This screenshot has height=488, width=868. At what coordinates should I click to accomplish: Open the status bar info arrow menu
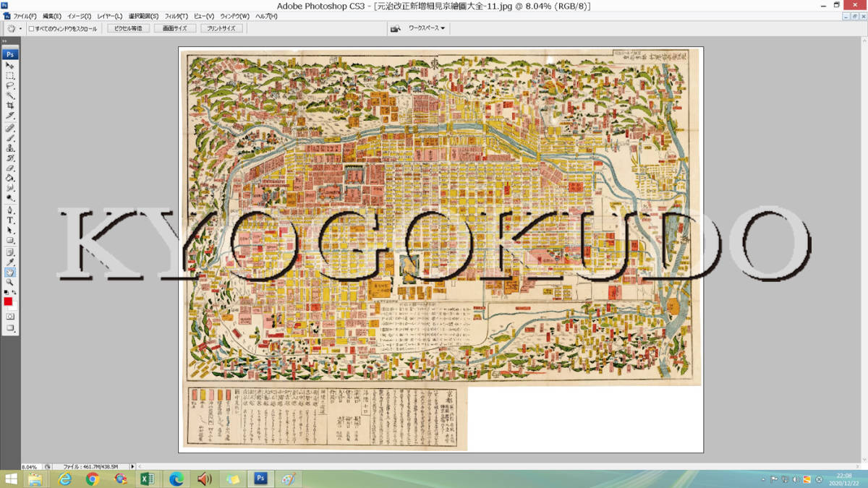point(132,467)
